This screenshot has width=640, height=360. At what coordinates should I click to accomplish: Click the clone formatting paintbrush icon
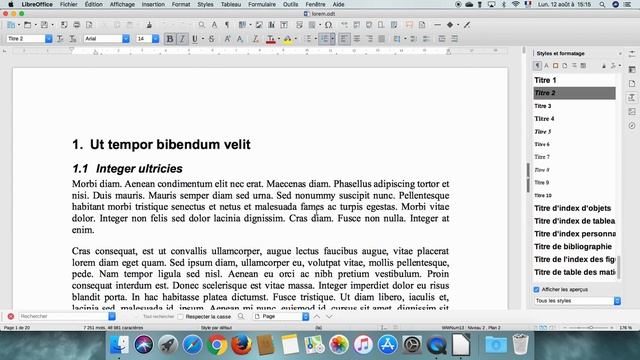[149, 25]
